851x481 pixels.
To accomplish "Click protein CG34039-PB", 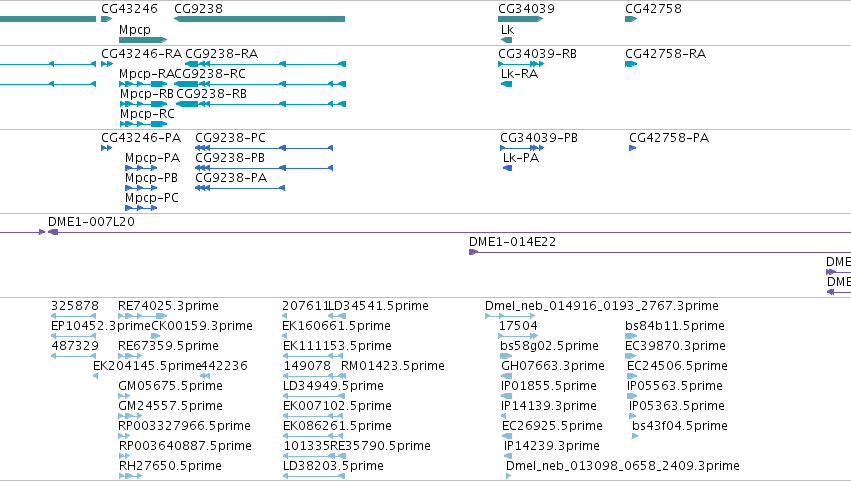I will [x=539, y=138].
